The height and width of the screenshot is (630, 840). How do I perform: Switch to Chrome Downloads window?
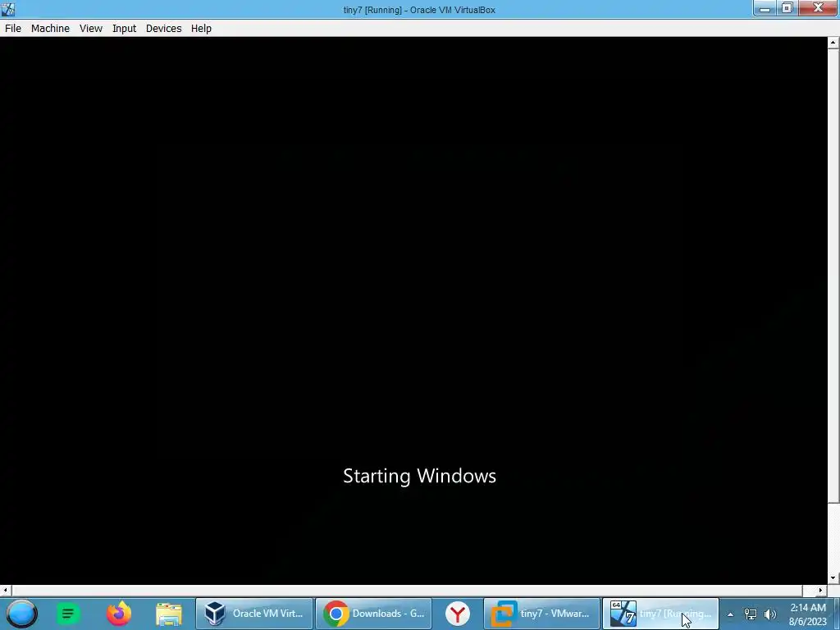point(374,614)
